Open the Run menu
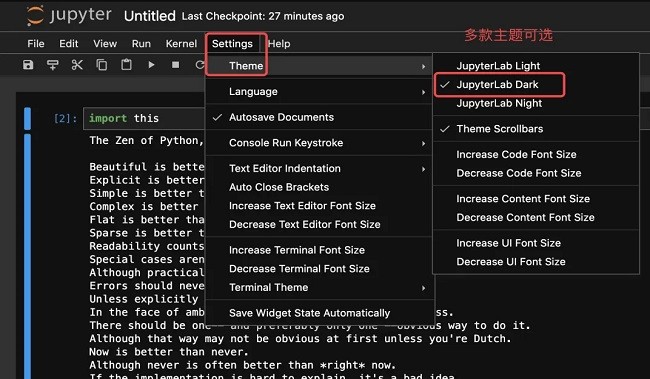Screen dimensions: 650x379 point(141,44)
